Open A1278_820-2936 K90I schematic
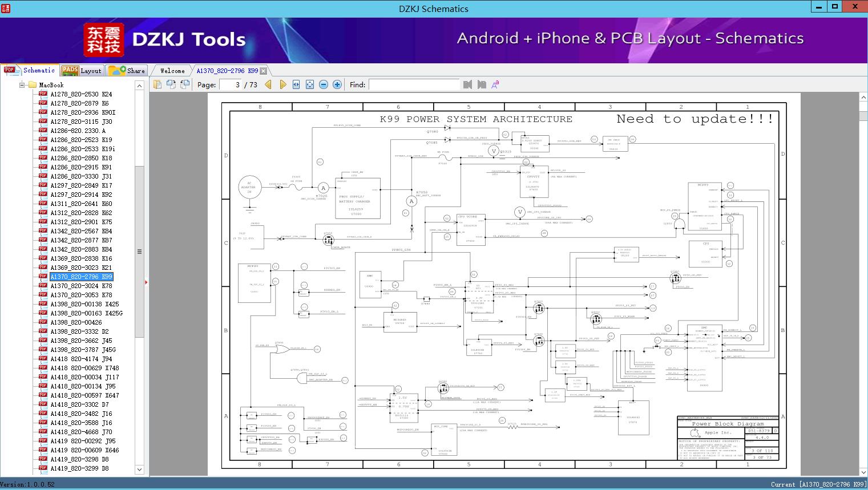Viewport: 868px width, 490px height. (83, 112)
